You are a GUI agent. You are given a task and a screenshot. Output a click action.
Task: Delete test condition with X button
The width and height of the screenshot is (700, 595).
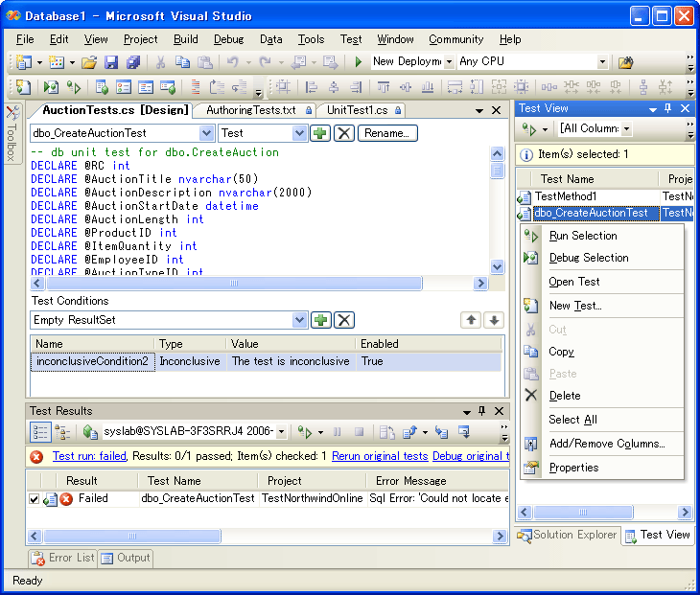[x=344, y=320]
